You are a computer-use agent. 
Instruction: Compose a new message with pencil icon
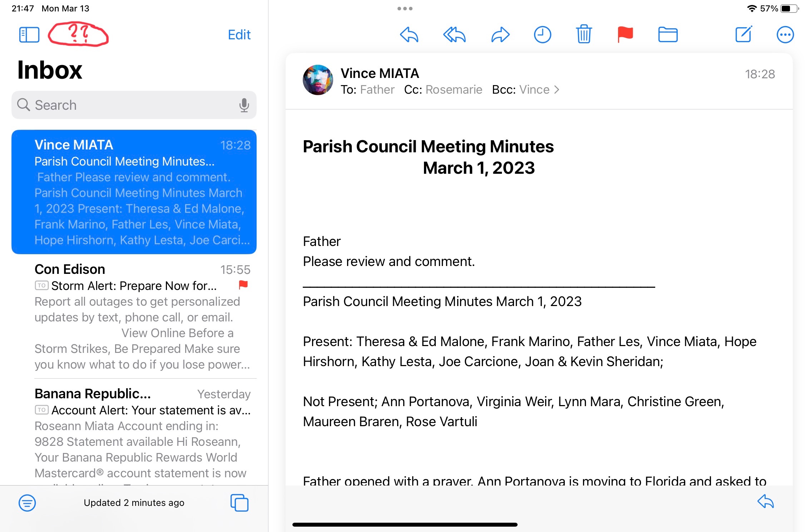pos(744,34)
